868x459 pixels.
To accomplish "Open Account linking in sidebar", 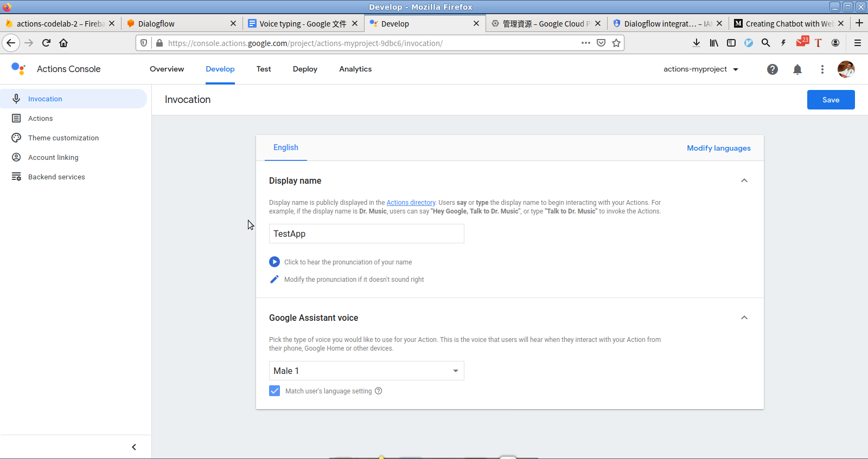I will (53, 157).
